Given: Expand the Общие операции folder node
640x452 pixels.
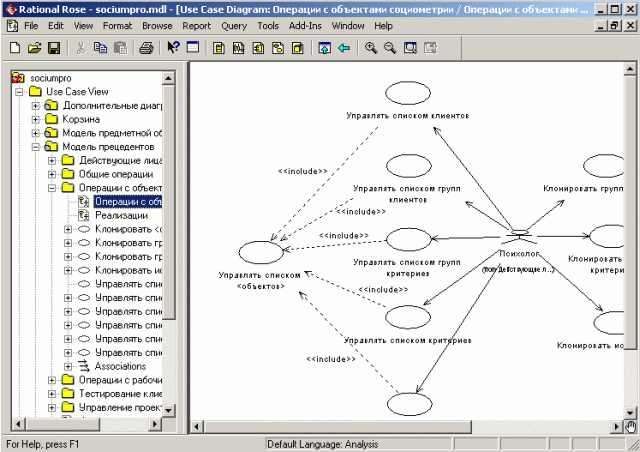Looking at the screenshot, I should click(x=52, y=174).
